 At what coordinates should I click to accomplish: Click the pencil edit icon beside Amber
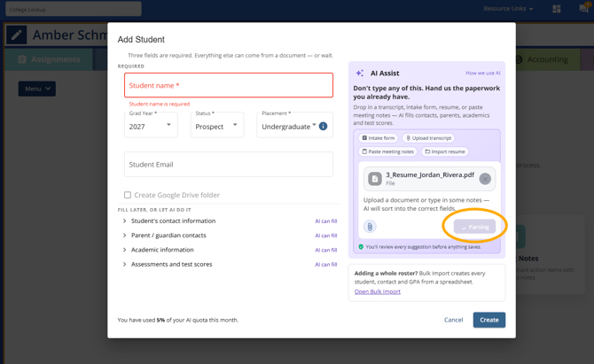(x=16, y=35)
